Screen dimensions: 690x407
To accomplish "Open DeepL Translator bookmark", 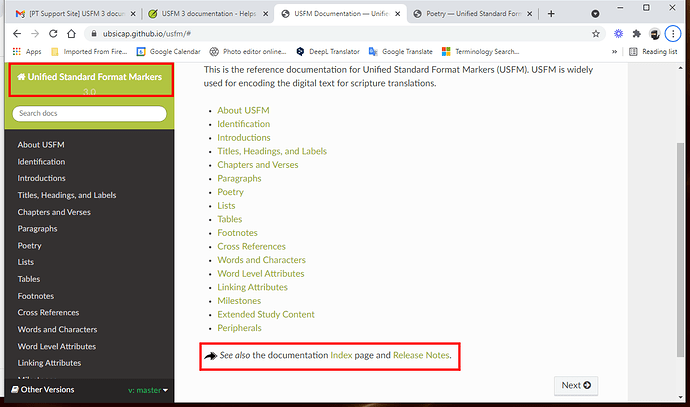I will pyautogui.click(x=328, y=51).
